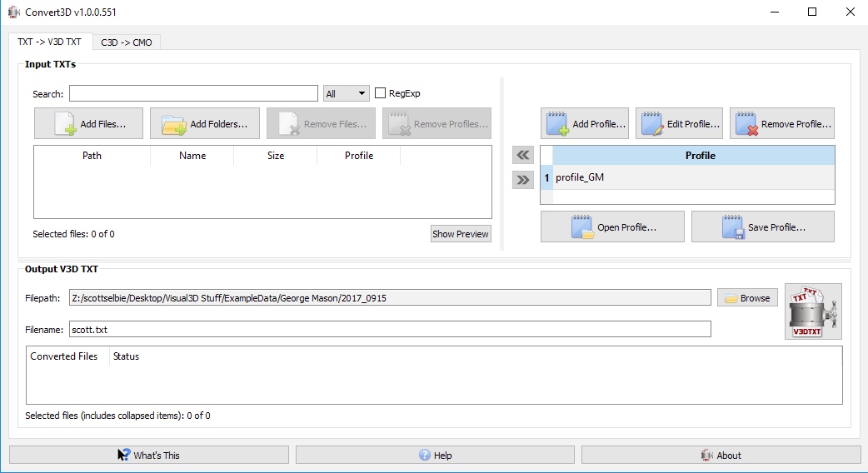This screenshot has height=473, width=868.
Task: Save the profile with Save Profile
Action: coord(762,227)
